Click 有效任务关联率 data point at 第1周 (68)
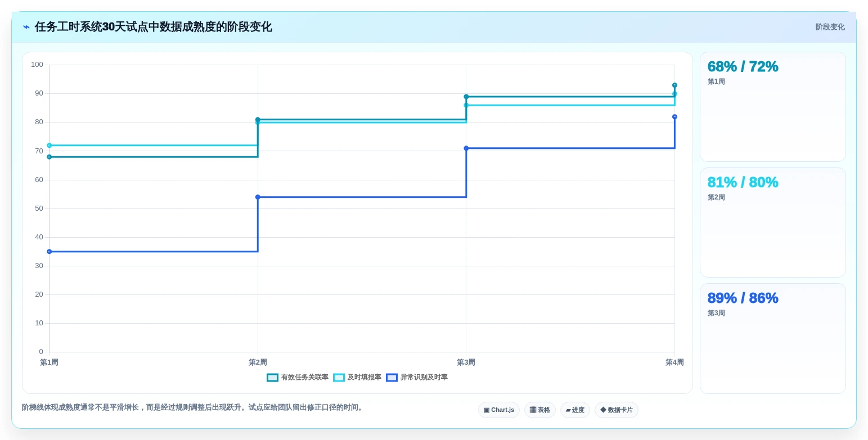The image size is (868, 440). [49, 157]
